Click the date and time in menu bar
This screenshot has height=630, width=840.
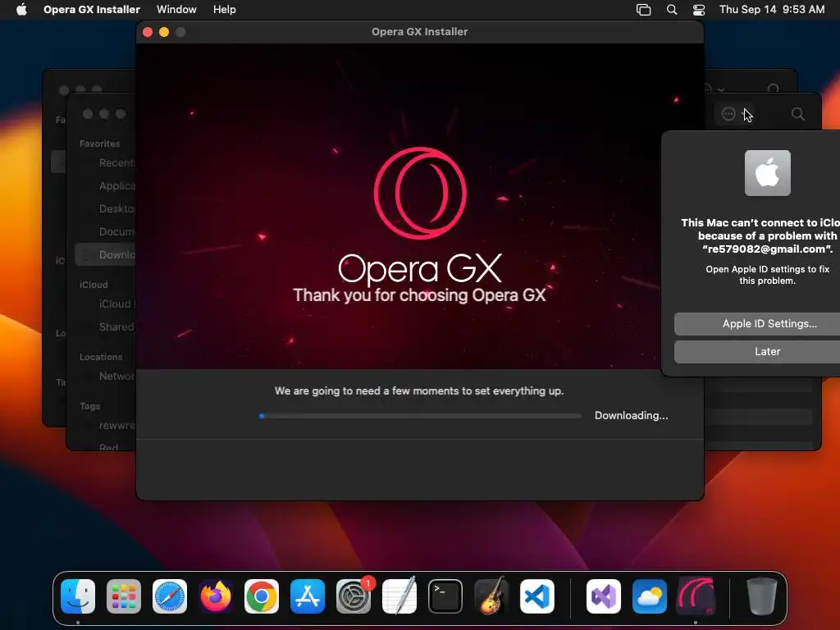[772, 10]
